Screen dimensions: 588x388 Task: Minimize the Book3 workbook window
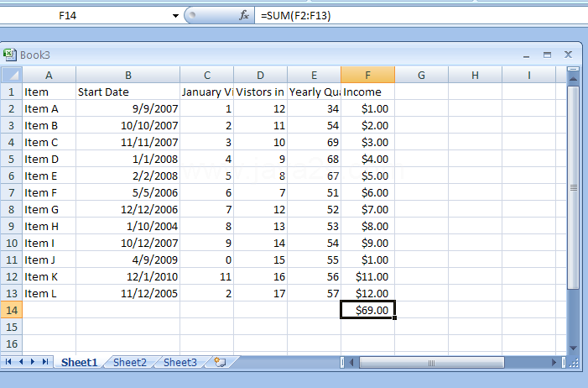(x=527, y=55)
